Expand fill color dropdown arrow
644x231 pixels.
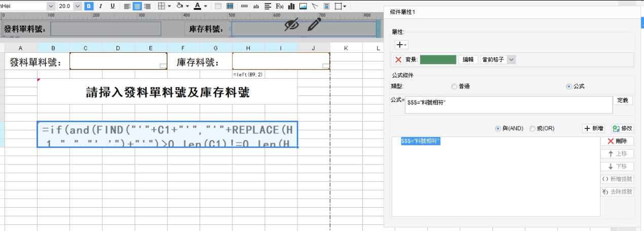(x=187, y=6)
